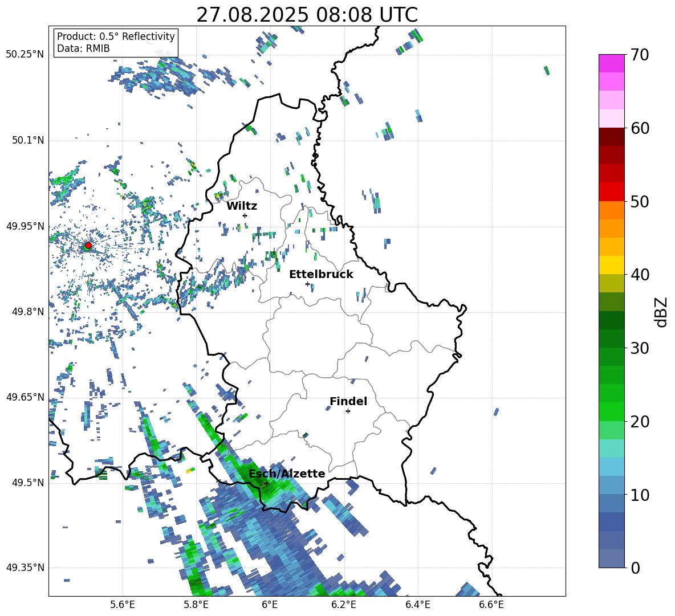Click the latitude label 49.95°N

(x=25, y=226)
